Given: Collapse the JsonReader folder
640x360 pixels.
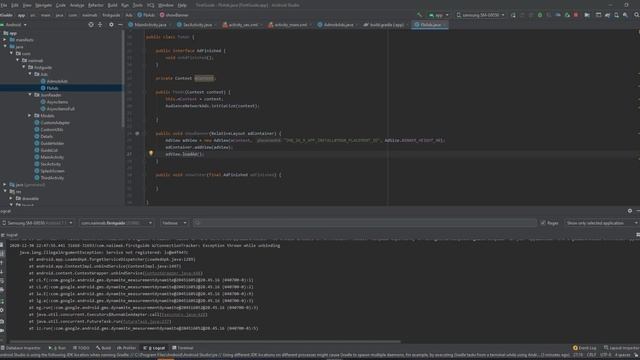Looking at the screenshot, I should click(30, 95).
